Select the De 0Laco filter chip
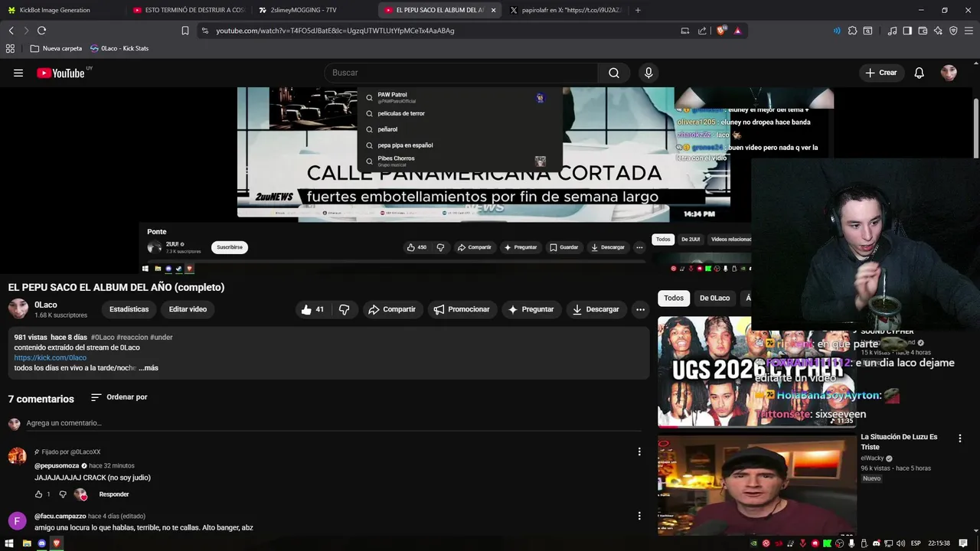This screenshot has width=980, height=551. tap(714, 298)
